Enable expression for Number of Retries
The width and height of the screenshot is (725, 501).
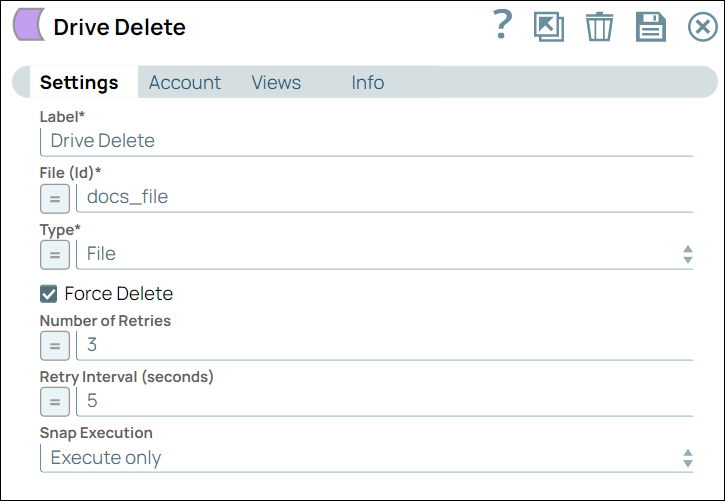54,346
